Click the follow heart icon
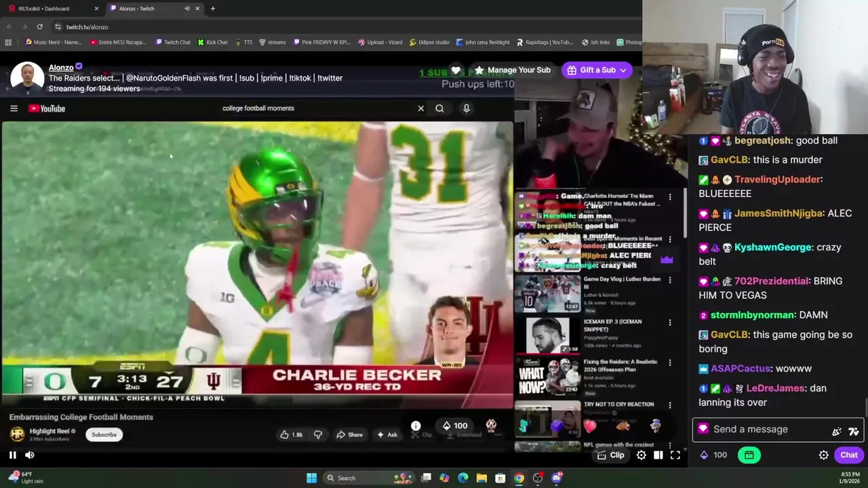The width and height of the screenshot is (868, 488). pyautogui.click(x=456, y=70)
